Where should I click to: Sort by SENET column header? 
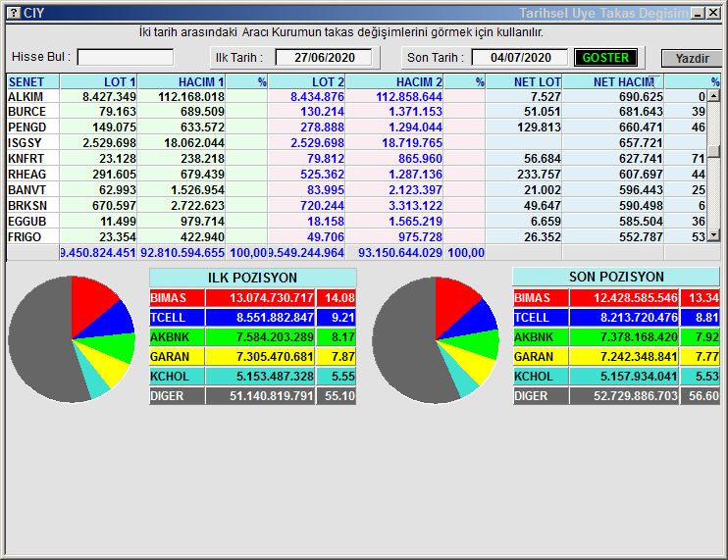32,82
